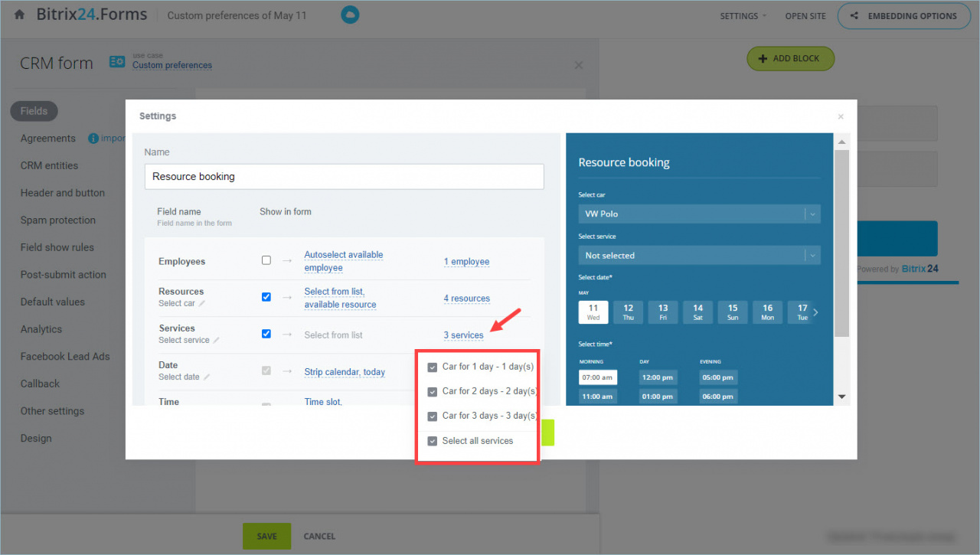Screen dimensions: 980x555
Task: Click the Name input field
Action: pyautogui.click(x=345, y=177)
